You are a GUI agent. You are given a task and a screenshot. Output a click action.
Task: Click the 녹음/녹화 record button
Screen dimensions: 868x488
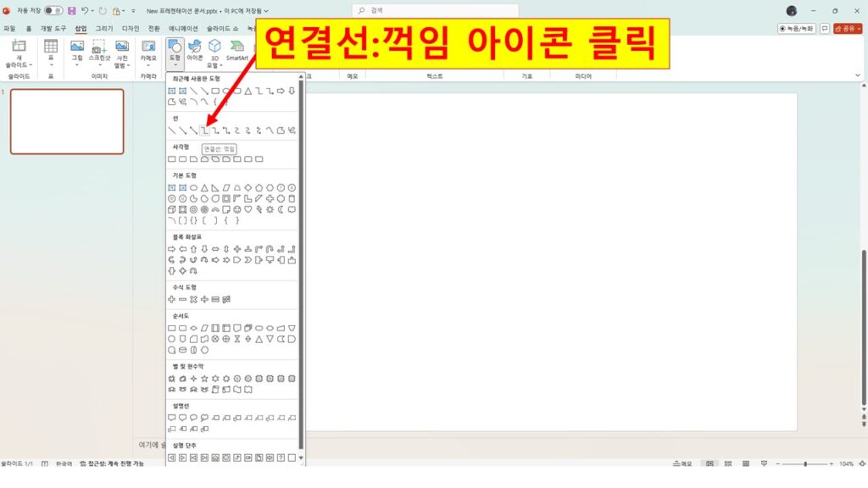797,28
